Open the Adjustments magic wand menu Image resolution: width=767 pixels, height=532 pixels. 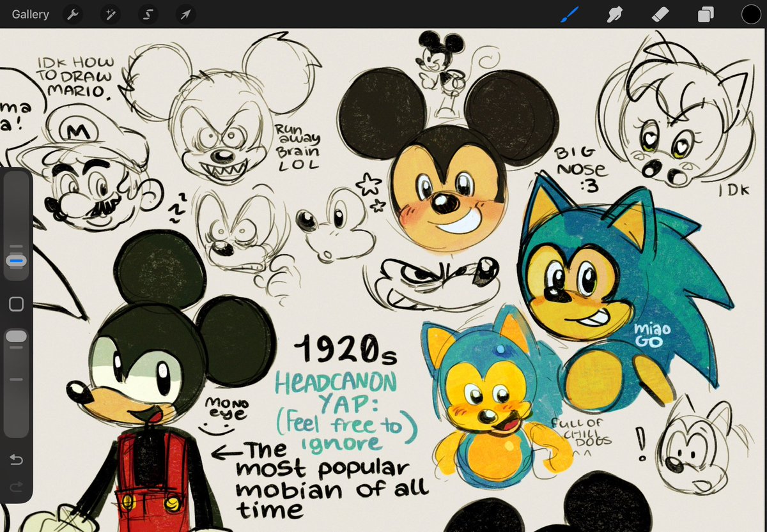[x=111, y=14]
